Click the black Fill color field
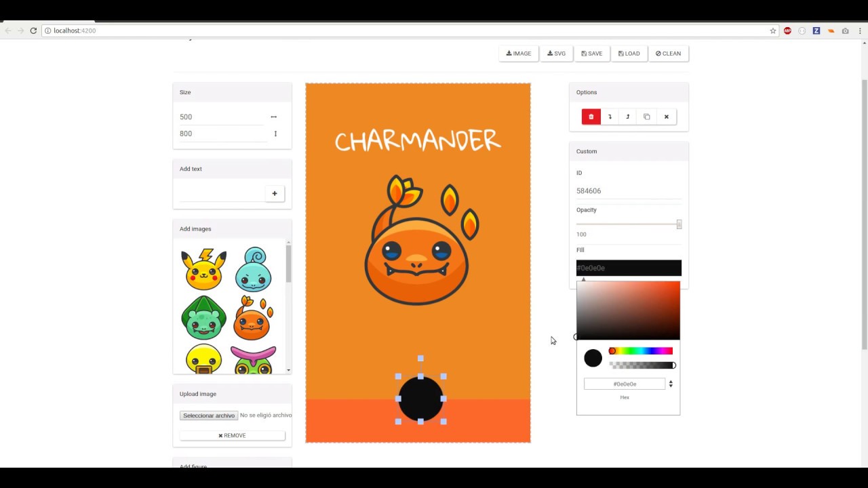Screen dimensions: 868x488 629,268
